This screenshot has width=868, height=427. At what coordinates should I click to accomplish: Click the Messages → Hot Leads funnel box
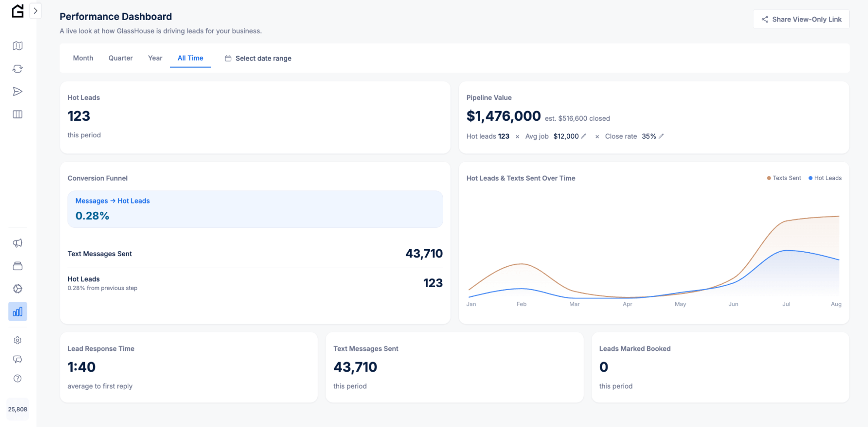(x=255, y=209)
